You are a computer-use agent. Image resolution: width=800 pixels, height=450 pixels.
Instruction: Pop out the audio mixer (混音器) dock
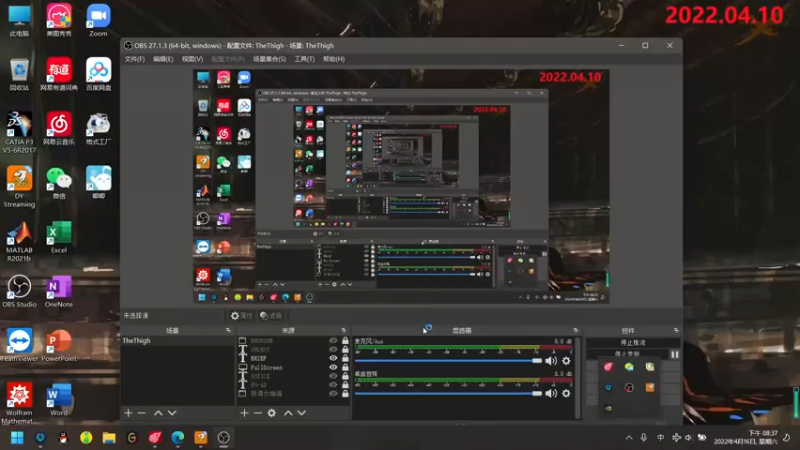click(x=576, y=331)
